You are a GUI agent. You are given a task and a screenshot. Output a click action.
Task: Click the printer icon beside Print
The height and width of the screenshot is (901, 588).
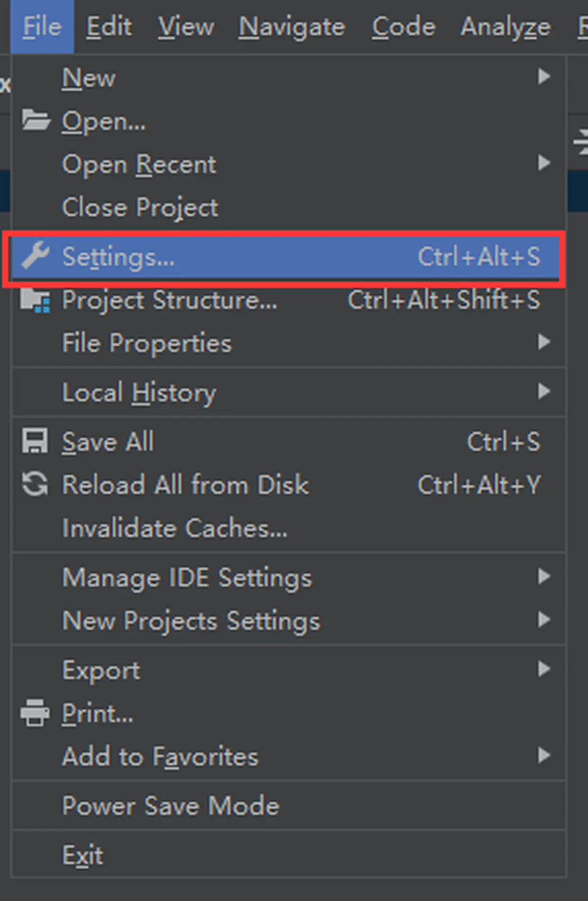tap(35, 713)
